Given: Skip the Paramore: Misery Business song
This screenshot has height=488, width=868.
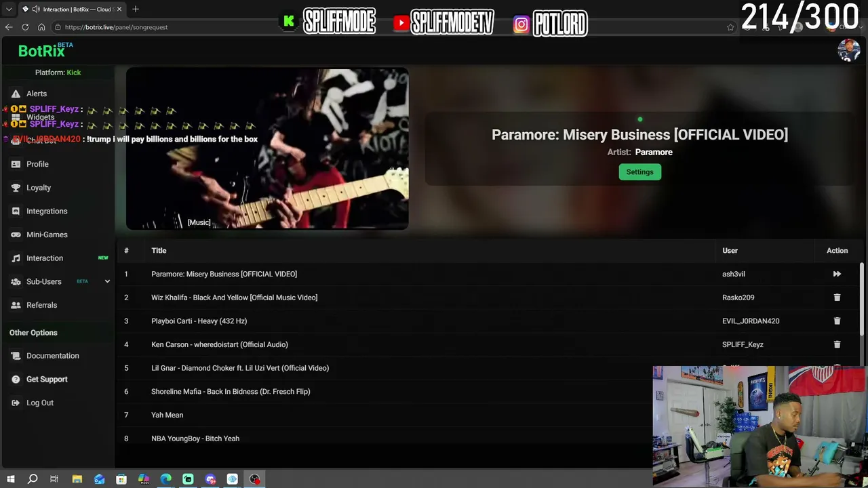Looking at the screenshot, I should pos(837,274).
